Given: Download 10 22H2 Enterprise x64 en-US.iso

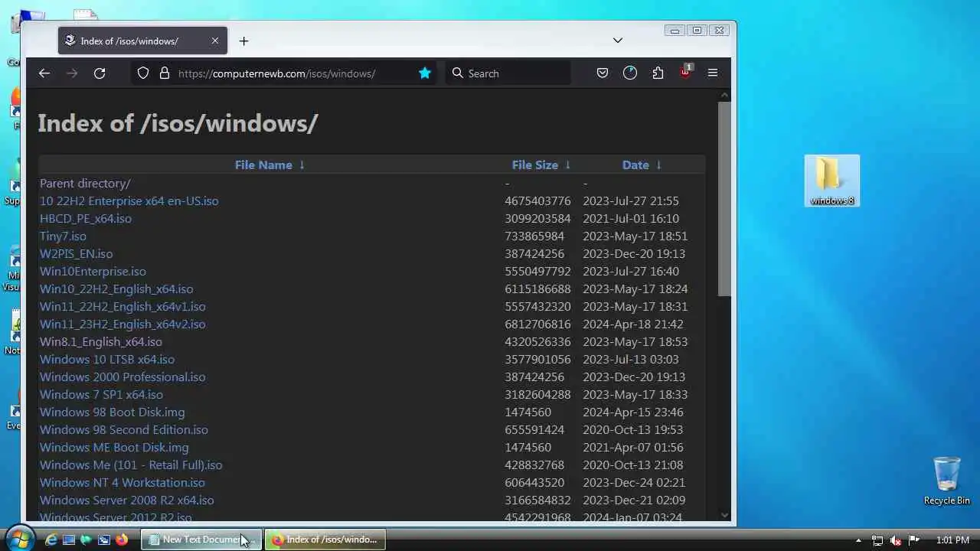Looking at the screenshot, I should (x=129, y=201).
